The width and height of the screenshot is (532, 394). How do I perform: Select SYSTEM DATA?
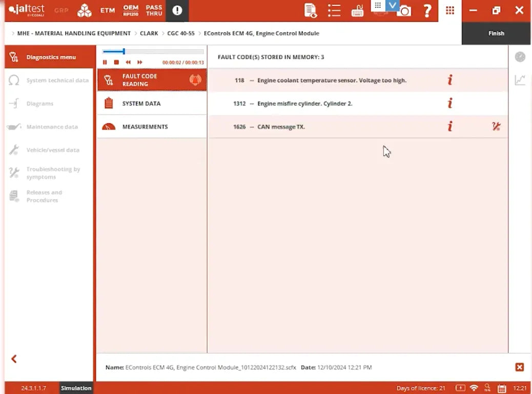(152, 104)
